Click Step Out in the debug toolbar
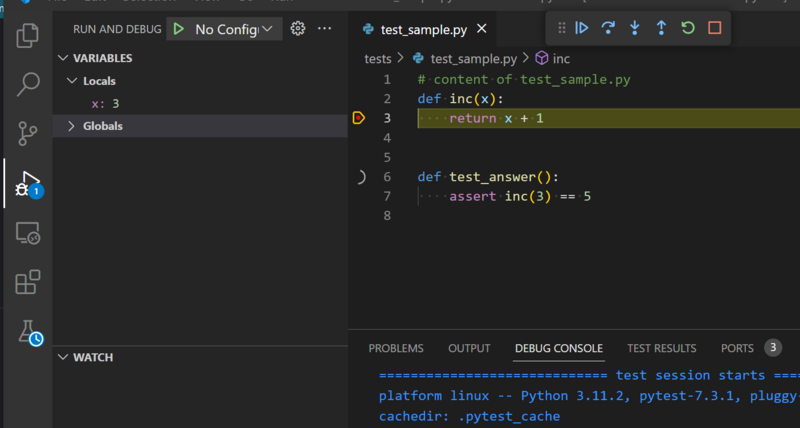Screen dimensions: 800x428 pyautogui.click(x=661, y=28)
